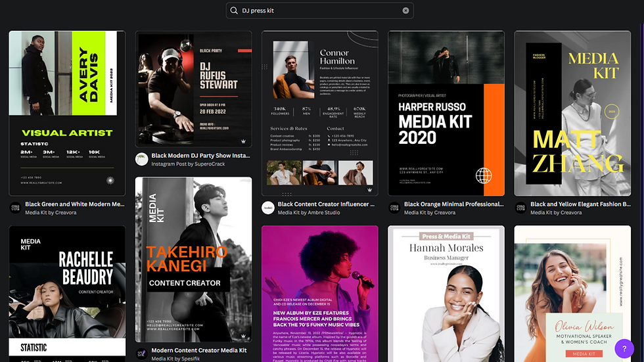The width and height of the screenshot is (644, 362).
Task: Click the SuperoCrack creator avatar
Action: [142, 159]
